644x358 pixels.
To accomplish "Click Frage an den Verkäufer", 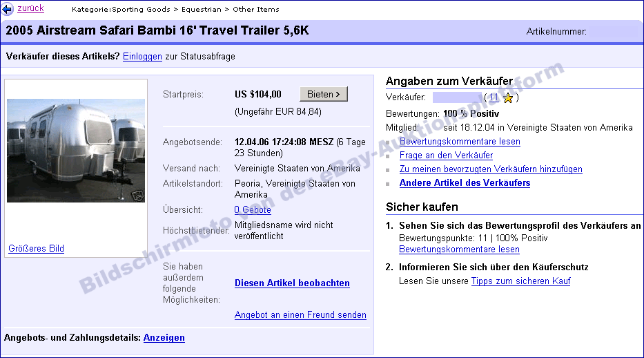I will click(446, 156).
